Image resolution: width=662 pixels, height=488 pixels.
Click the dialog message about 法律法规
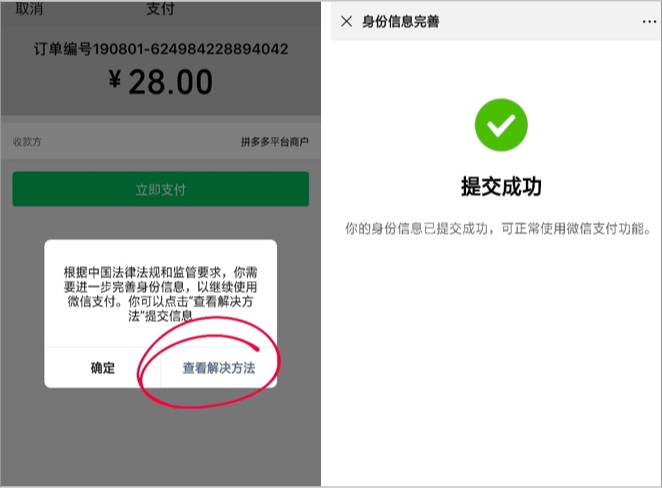160,294
